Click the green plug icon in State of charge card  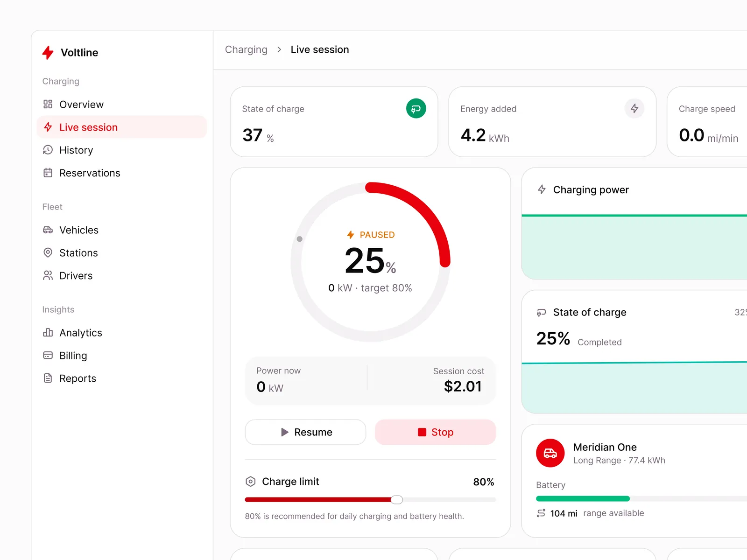click(416, 108)
